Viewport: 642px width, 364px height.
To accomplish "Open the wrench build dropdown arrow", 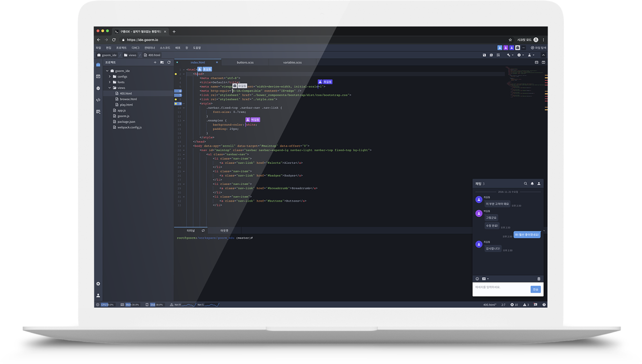I will coord(513,55).
